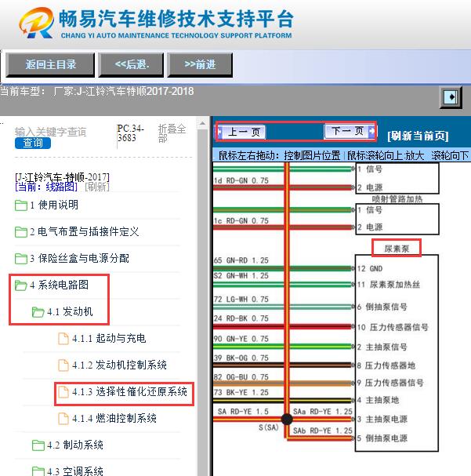Click folder icon of 2 电气布置与插接件定义
471x476 pixels.
(x=21, y=232)
